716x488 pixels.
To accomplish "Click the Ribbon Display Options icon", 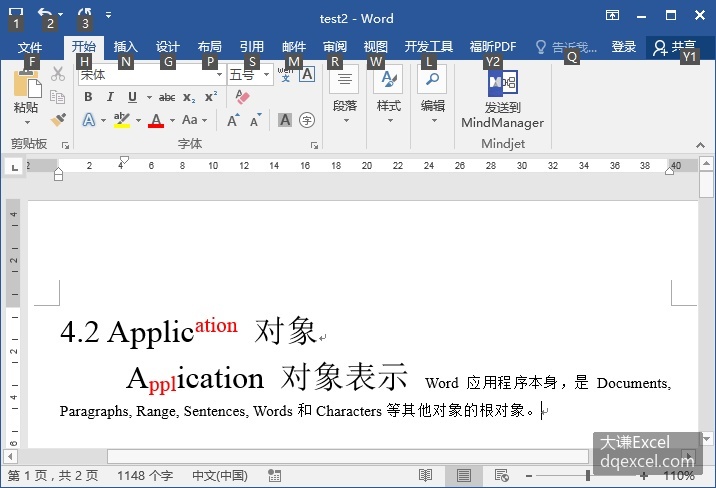I will (x=612, y=15).
